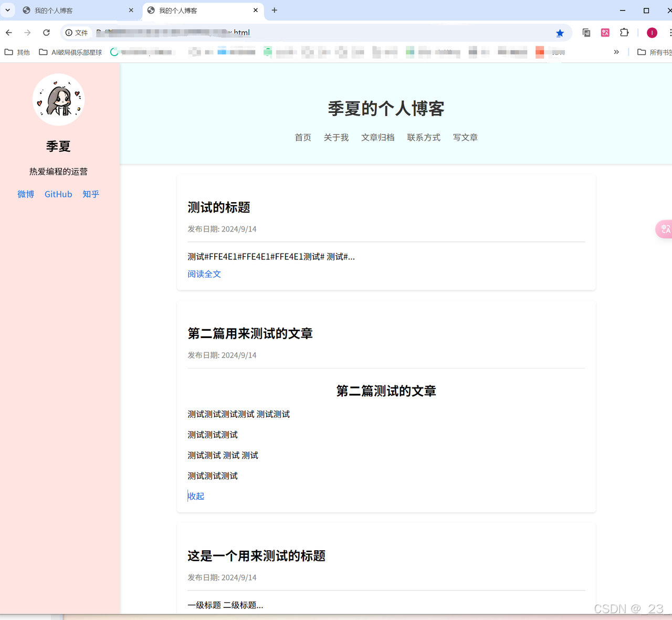Click the browser profile avatar icon
This screenshot has height=620, width=672.
(x=652, y=33)
